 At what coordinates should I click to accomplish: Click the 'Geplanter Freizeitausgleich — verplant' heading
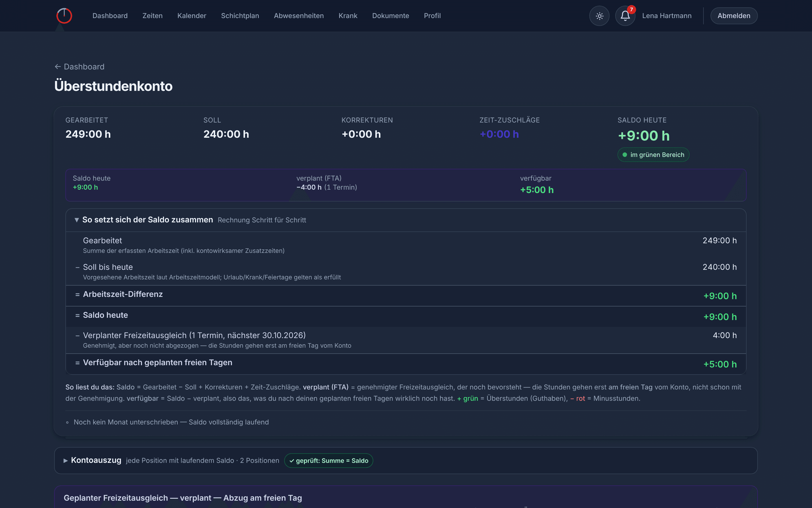(183, 498)
